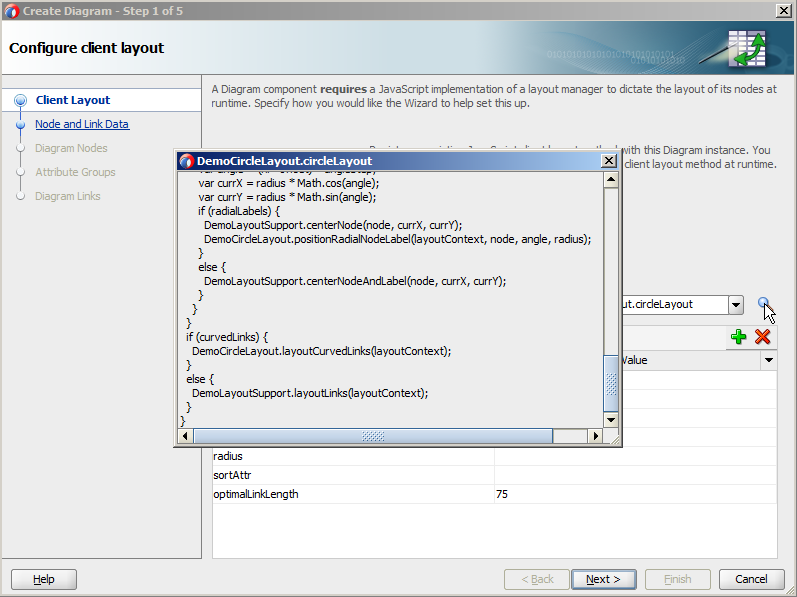The height and width of the screenshot is (597, 797).
Task: Click the empty value cell for radius
Action: click(x=635, y=456)
